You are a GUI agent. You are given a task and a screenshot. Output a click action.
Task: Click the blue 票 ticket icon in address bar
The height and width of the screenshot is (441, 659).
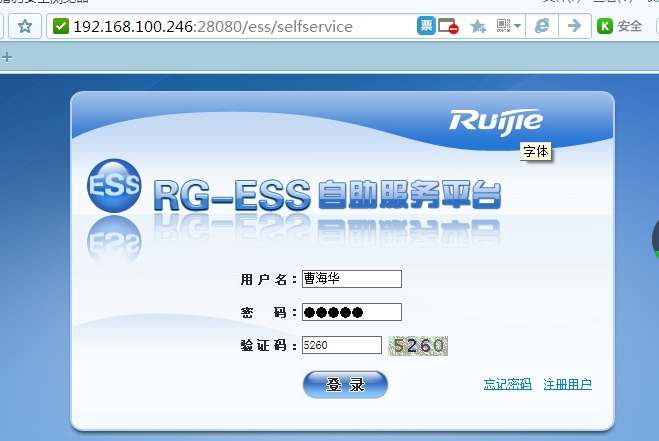point(426,26)
